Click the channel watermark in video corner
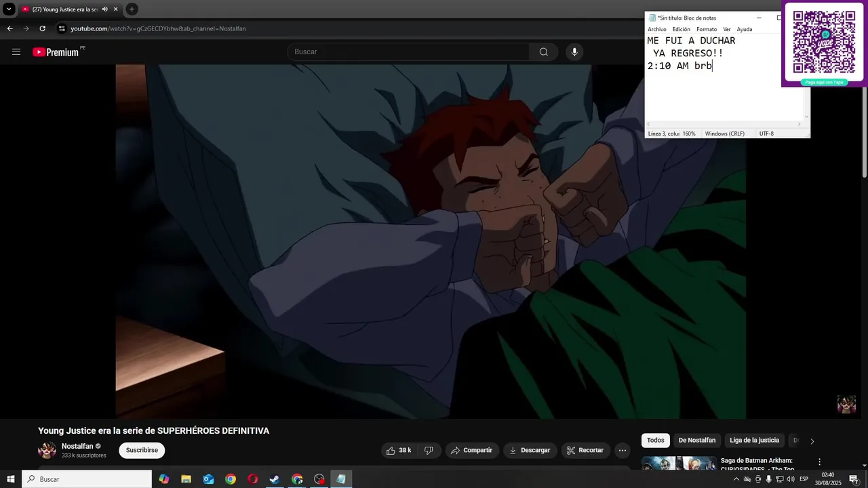The width and height of the screenshot is (868, 488). [x=846, y=404]
